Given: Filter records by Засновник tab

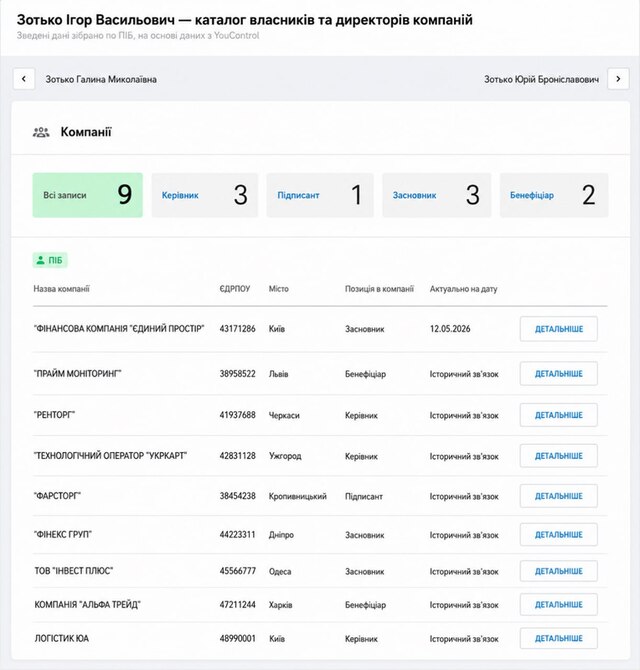Looking at the screenshot, I should click(x=437, y=195).
